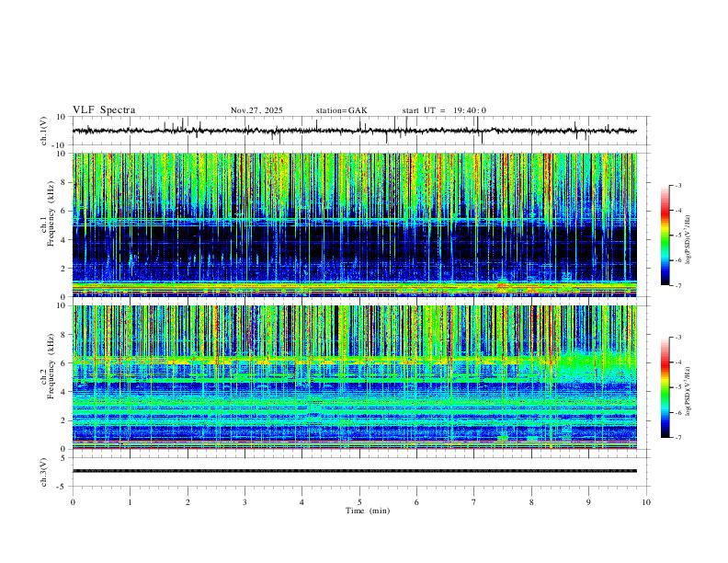The height and width of the screenshot is (563, 728).
Task: Click the "-5" tick of ch.3(V) axis
Action: point(63,487)
